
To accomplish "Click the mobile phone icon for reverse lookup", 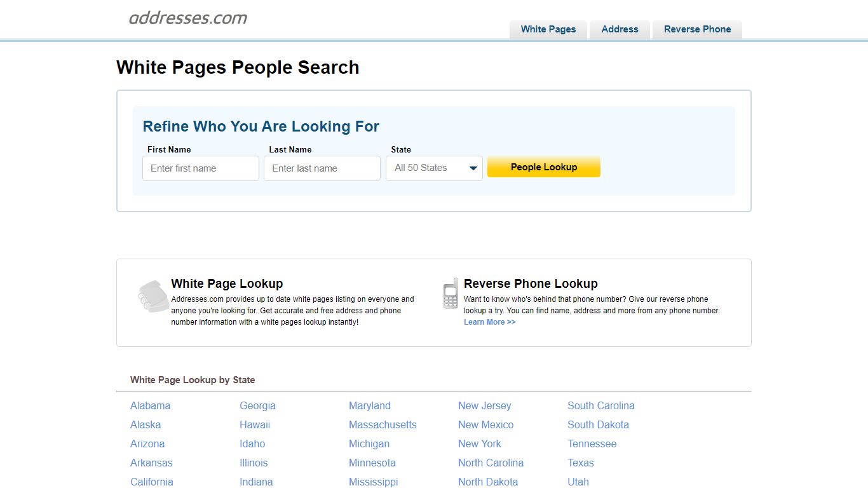I will pyautogui.click(x=450, y=294).
